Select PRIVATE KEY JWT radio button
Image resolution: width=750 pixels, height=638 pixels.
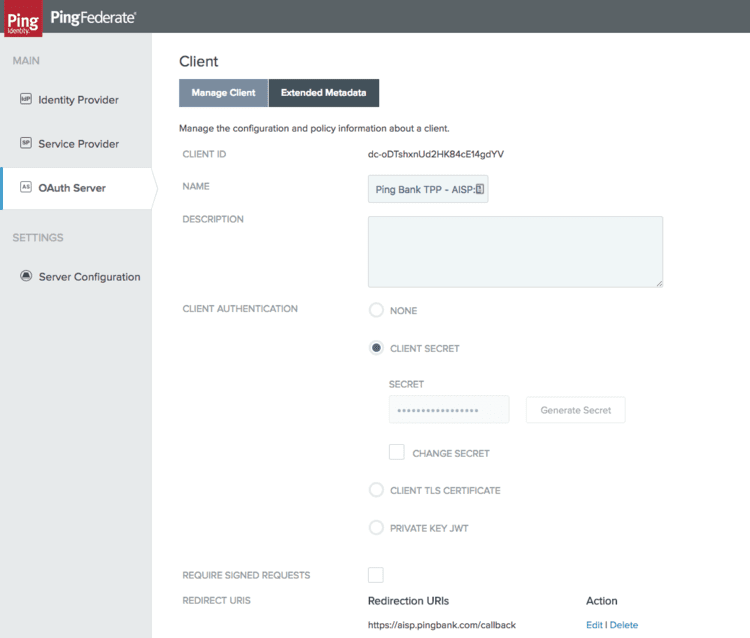pyautogui.click(x=376, y=528)
